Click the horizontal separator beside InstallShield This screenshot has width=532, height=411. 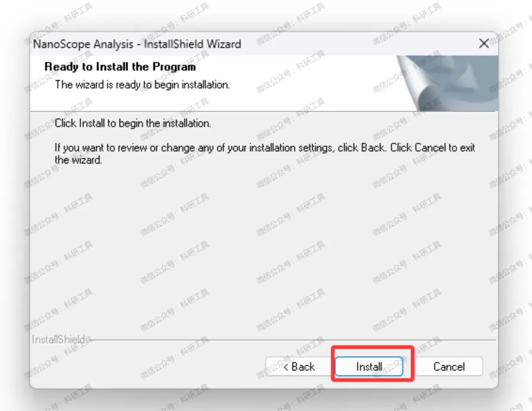click(294, 340)
